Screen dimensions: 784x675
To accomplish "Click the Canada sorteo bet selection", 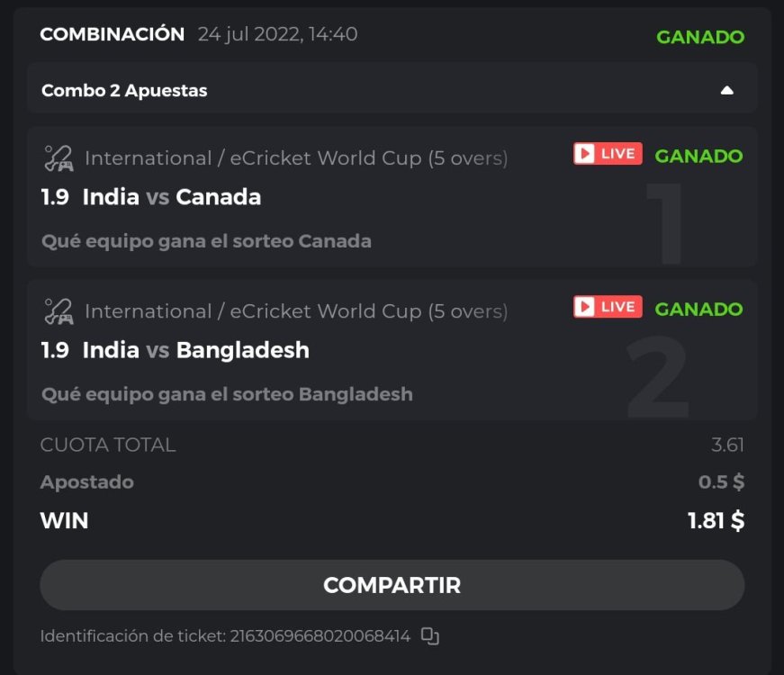I will [x=206, y=241].
